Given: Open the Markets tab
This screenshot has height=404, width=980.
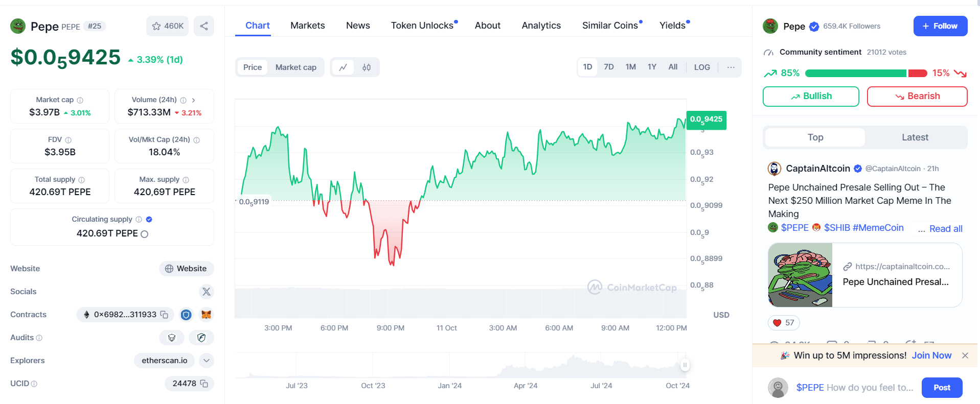Looking at the screenshot, I should pos(308,26).
